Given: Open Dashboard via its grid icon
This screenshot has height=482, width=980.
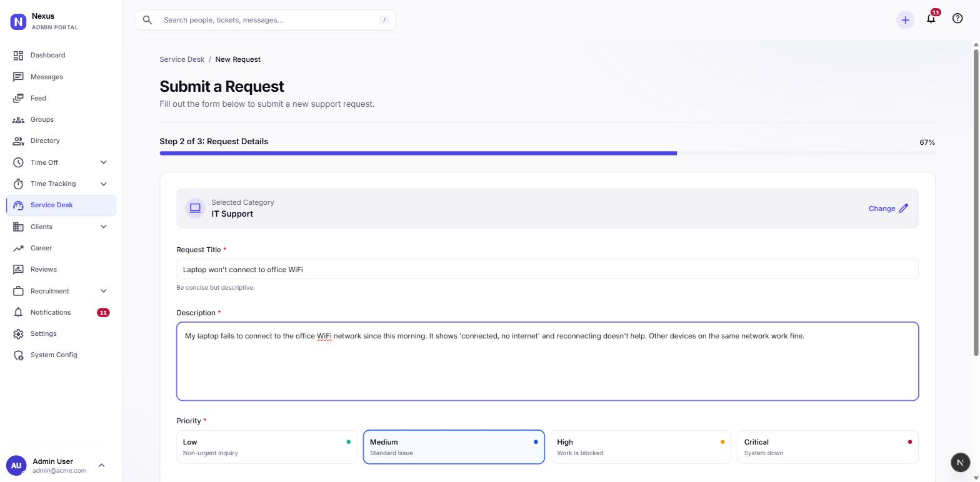Looking at the screenshot, I should coord(18,56).
